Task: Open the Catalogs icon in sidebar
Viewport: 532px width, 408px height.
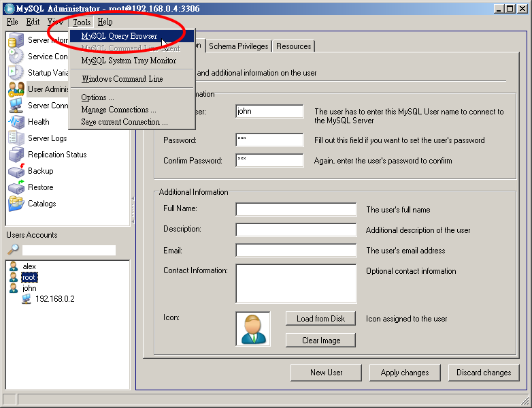Action: [x=16, y=204]
